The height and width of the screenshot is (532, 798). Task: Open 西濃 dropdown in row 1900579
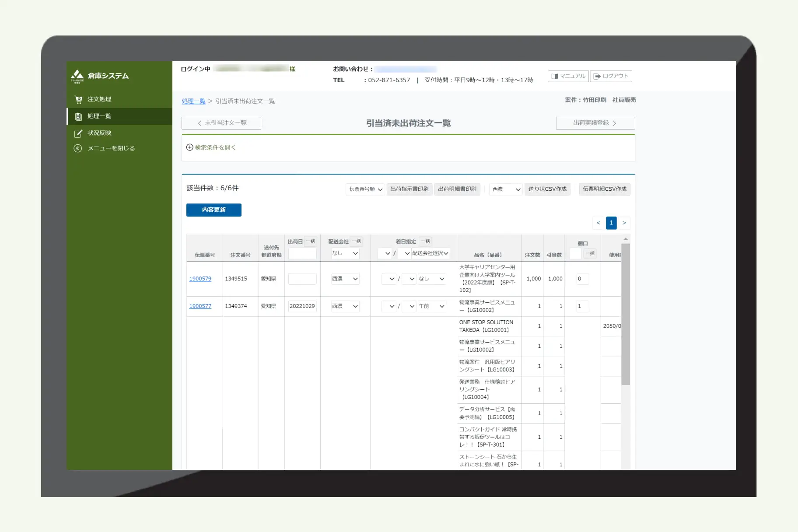345,279
